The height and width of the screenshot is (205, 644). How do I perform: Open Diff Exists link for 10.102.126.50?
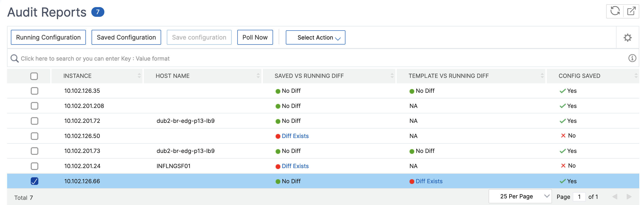click(x=295, y=136)
